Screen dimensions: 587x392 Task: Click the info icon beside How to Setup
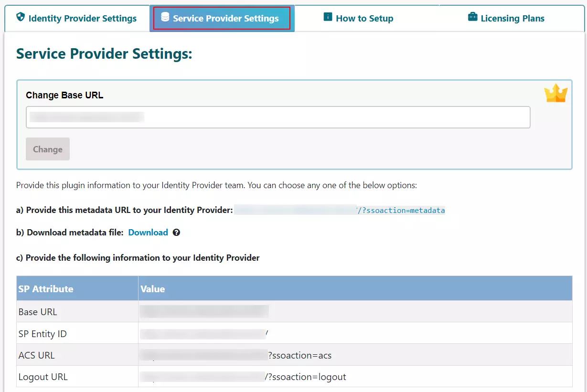coord(328,18)
